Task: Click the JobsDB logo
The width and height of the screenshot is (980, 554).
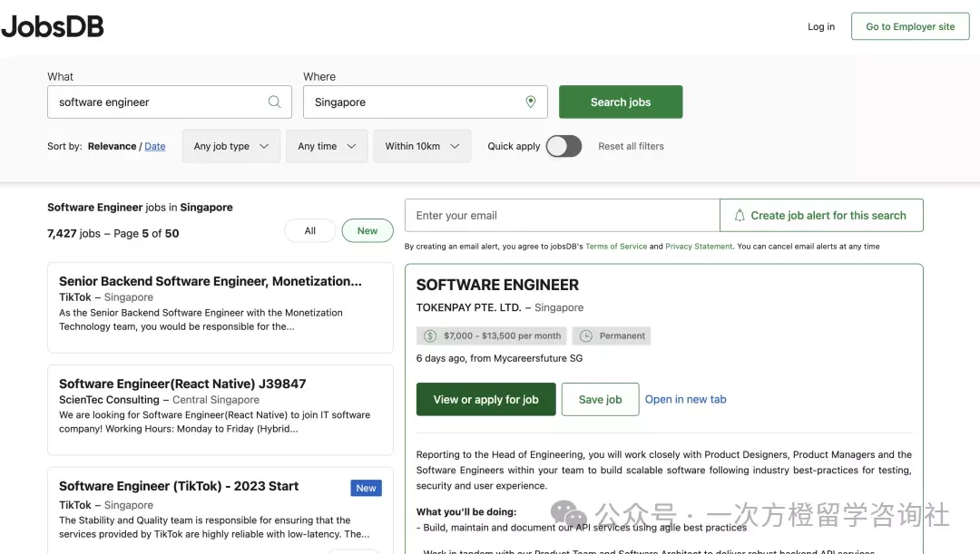Action: 53,27
